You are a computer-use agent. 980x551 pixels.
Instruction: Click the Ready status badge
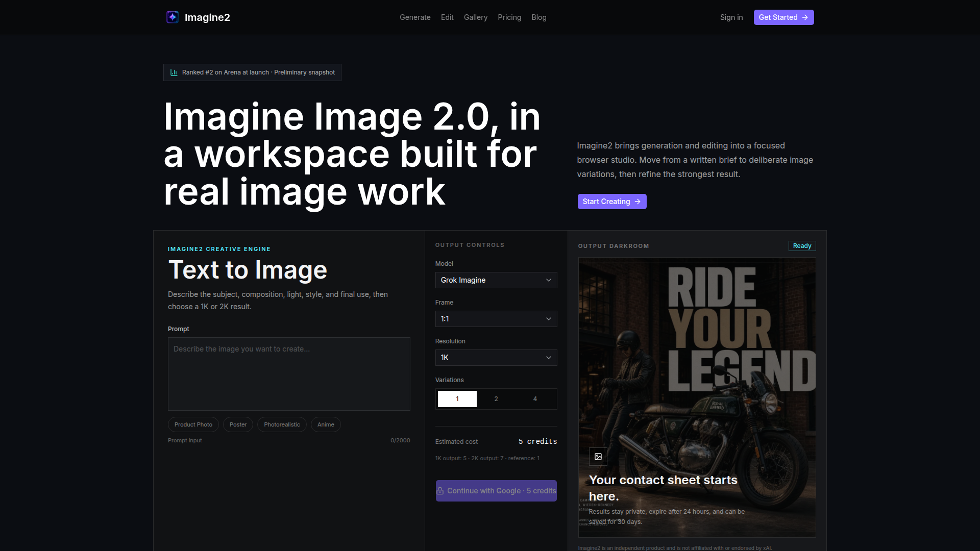(802, 246)
